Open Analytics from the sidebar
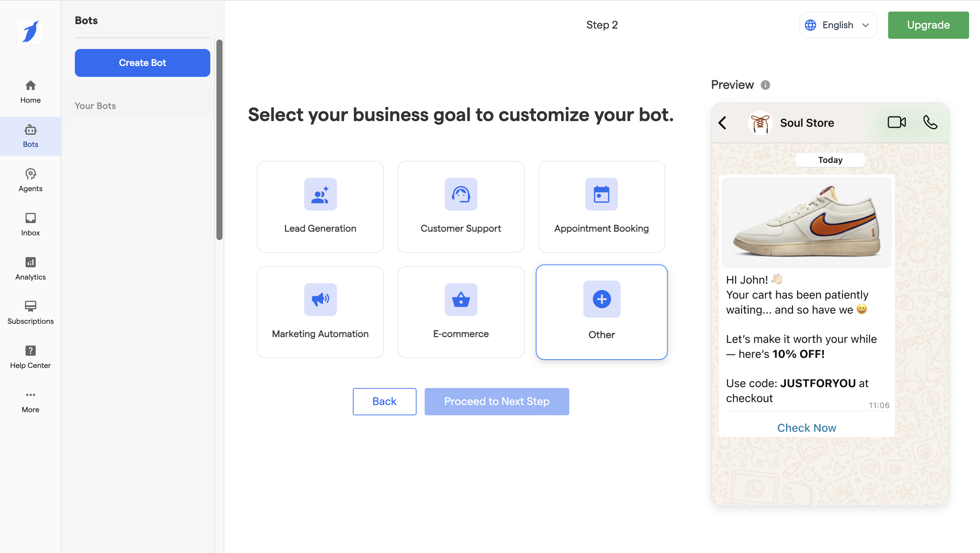980x553 pixels. (x=30, y=269)
